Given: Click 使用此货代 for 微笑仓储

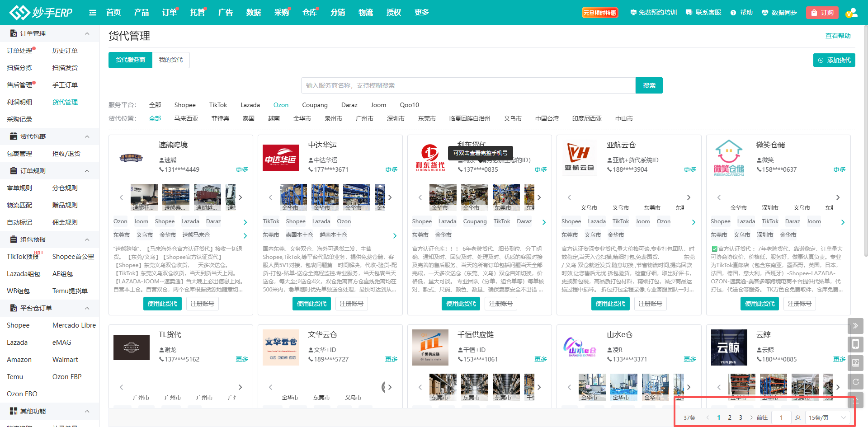Looking at the screenshot, I should [759, 304].
